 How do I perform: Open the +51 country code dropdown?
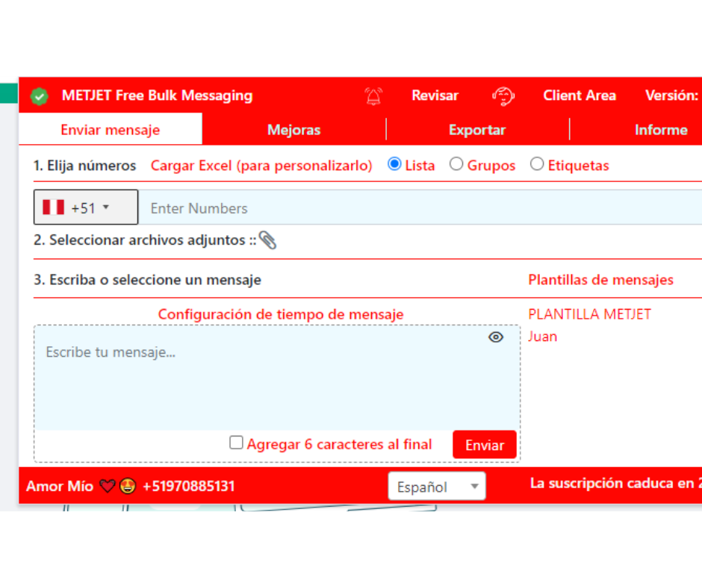[x=86, y=207]
